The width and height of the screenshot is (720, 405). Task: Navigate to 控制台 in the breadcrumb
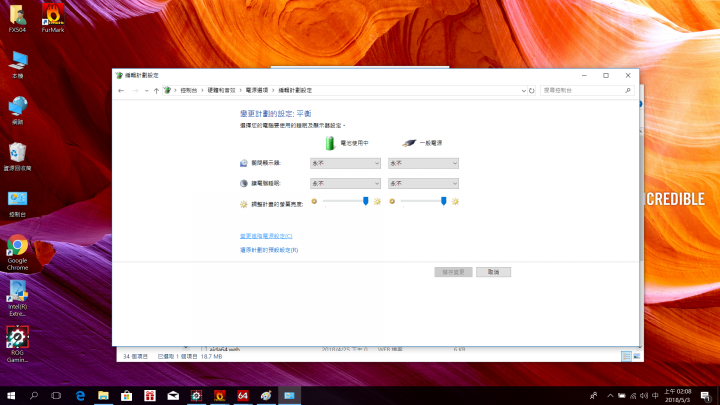click(x=189, y=90)
